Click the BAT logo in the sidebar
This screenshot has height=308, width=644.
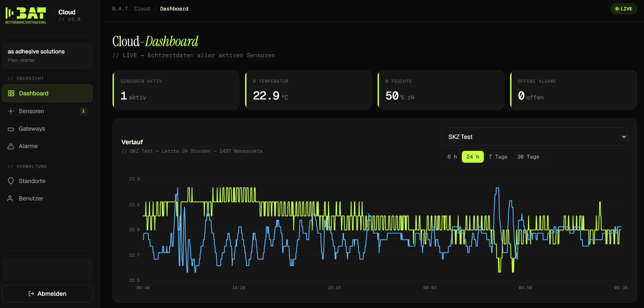(26, 16)
